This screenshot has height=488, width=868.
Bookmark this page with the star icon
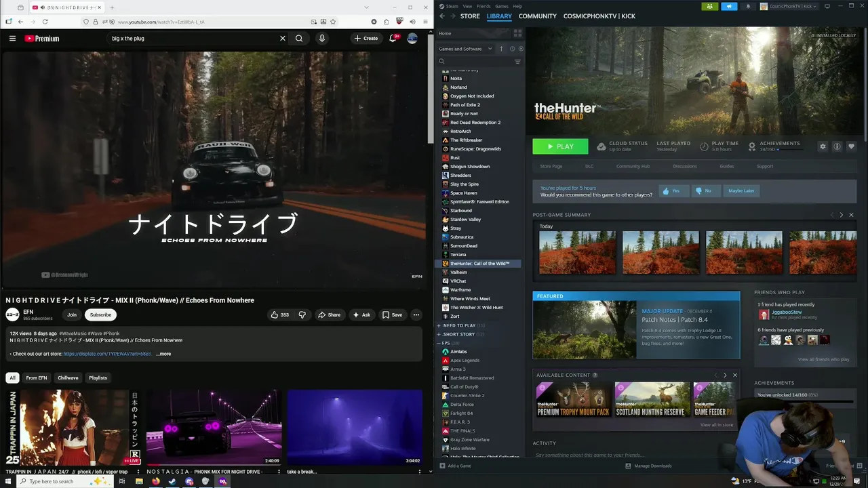(x=333, y=22)
